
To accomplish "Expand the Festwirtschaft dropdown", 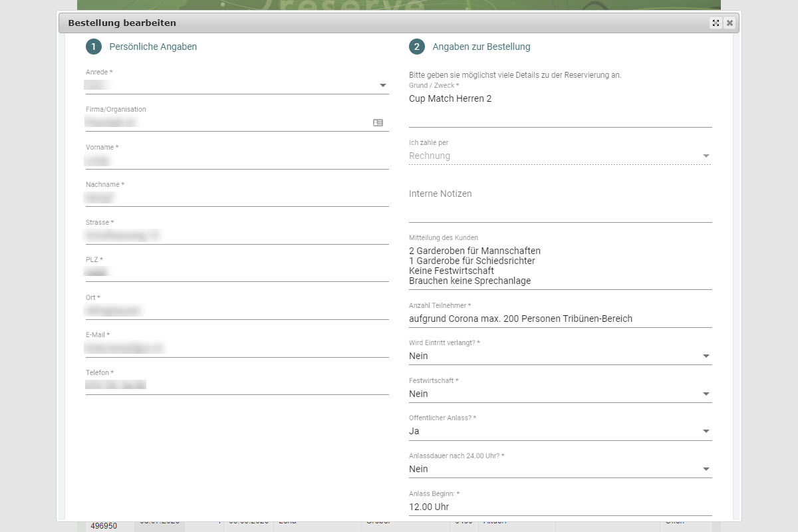I will click(706, 394).
